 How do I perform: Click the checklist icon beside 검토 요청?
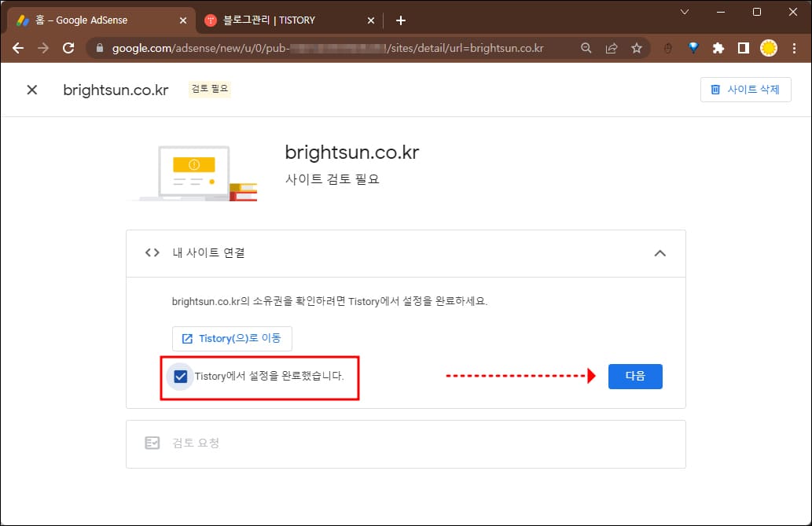[x=152, y=443]
